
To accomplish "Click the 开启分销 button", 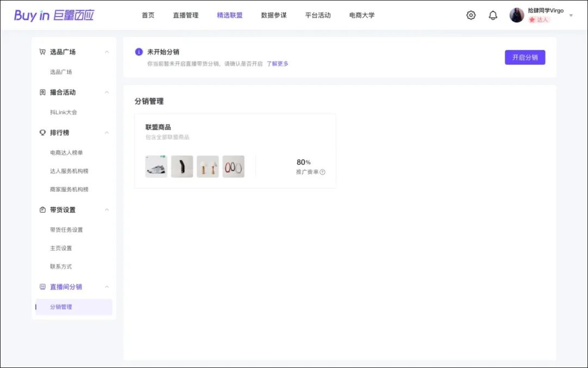I will (525, 57).
